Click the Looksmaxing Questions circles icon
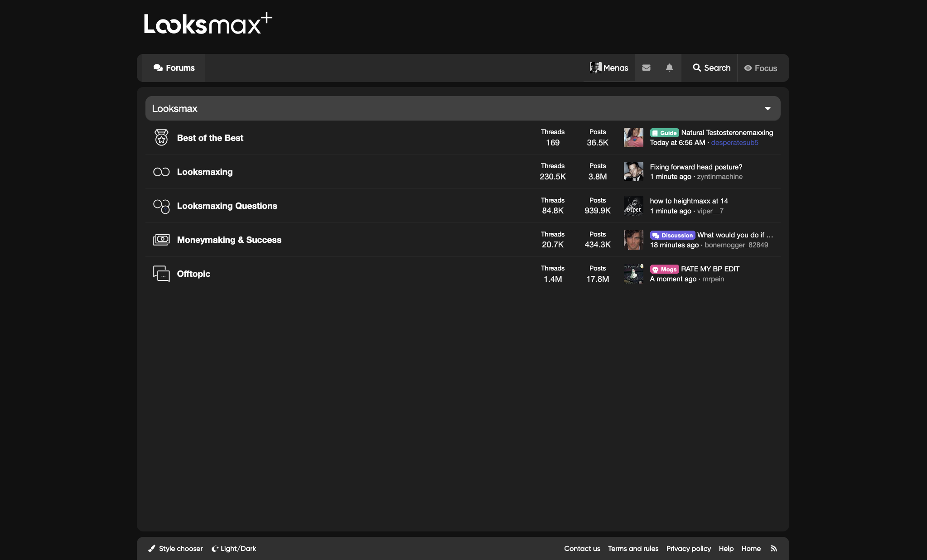The width and height of the screenshot is (927, 560). (x=161, y=206)
